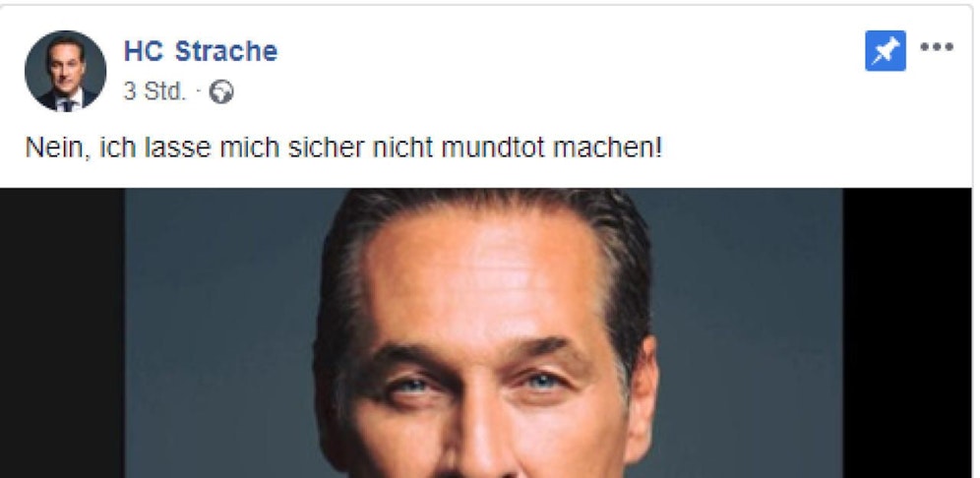Click left black margin of the photo
This screenshot has width=980, height=478.
tap(62, 333)
